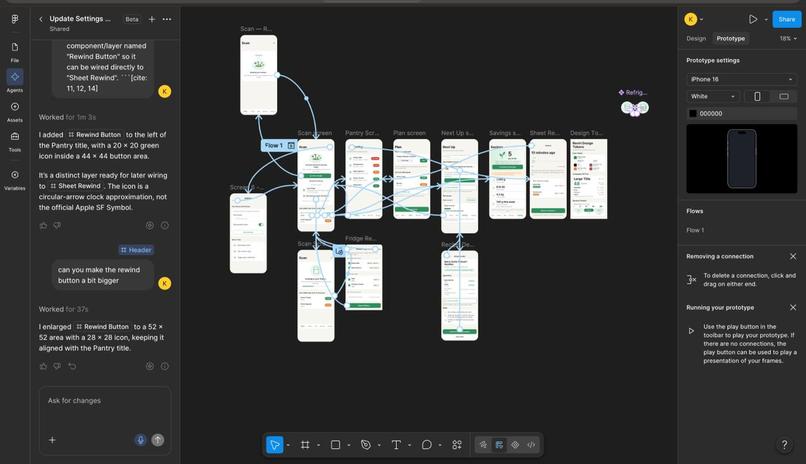Select the Rectangle shape tool

(x=335, y=444)
